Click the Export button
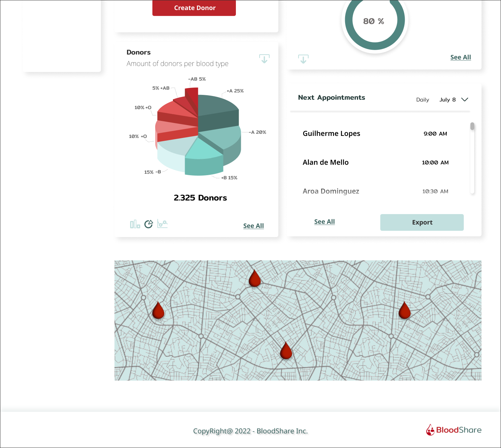 (x=422, y=222)
